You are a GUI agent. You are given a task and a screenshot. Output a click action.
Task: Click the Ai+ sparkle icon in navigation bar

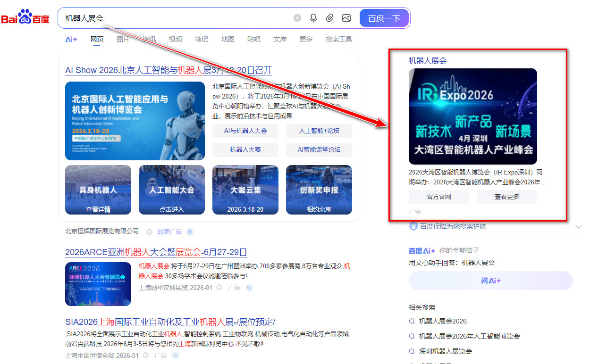pos(71,40)
